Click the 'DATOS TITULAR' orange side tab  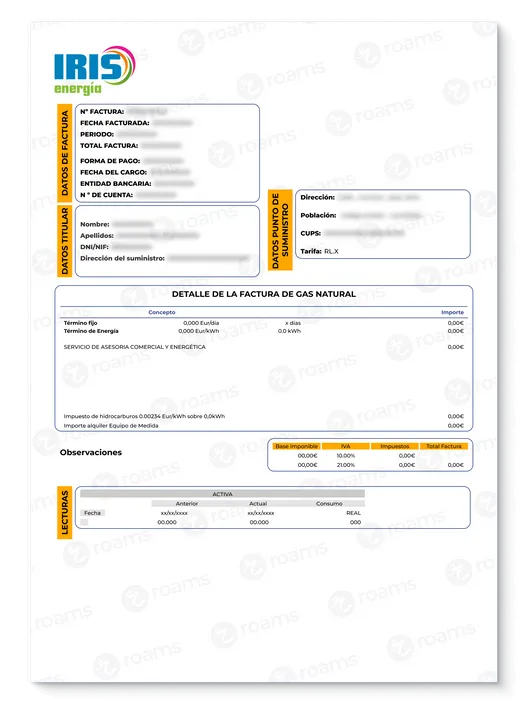click(x=65, y=241)
